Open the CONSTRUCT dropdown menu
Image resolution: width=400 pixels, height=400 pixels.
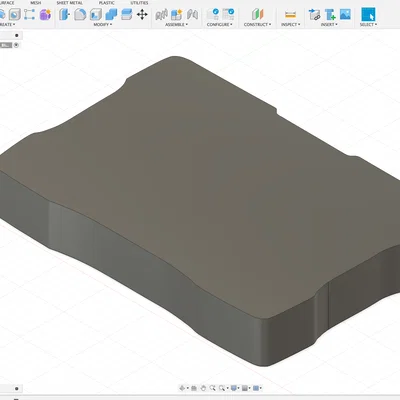pyautogui.click(x=257, y=25)
